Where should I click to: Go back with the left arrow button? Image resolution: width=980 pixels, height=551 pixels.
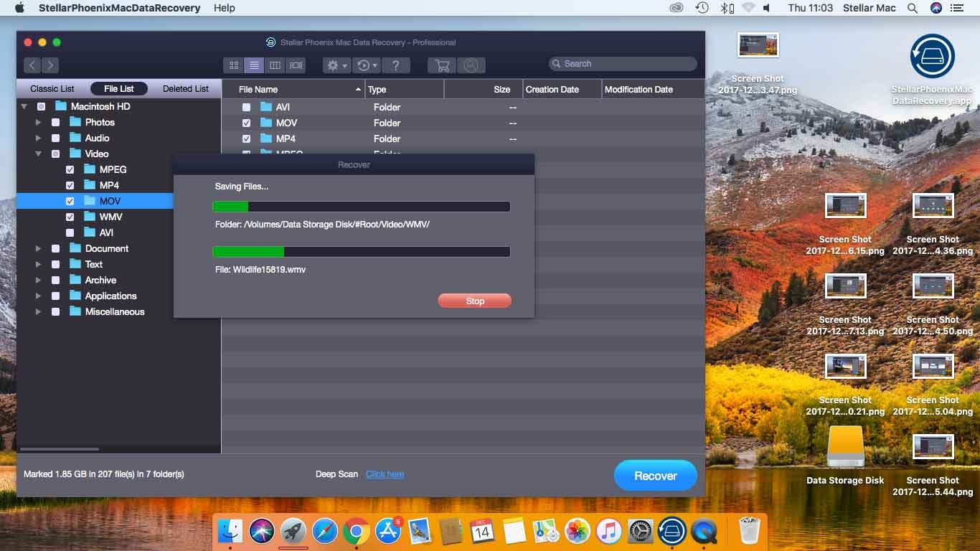(32, 65)
